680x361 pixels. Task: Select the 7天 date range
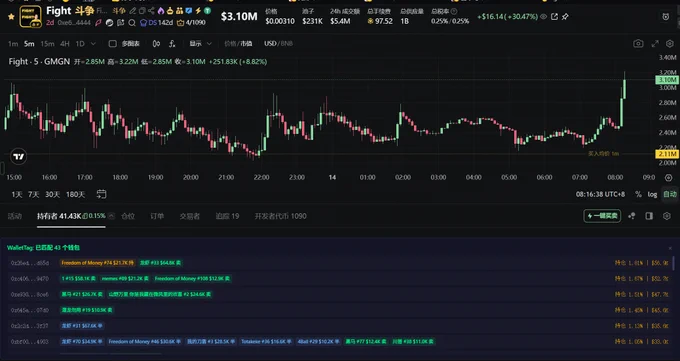(33, 194)
